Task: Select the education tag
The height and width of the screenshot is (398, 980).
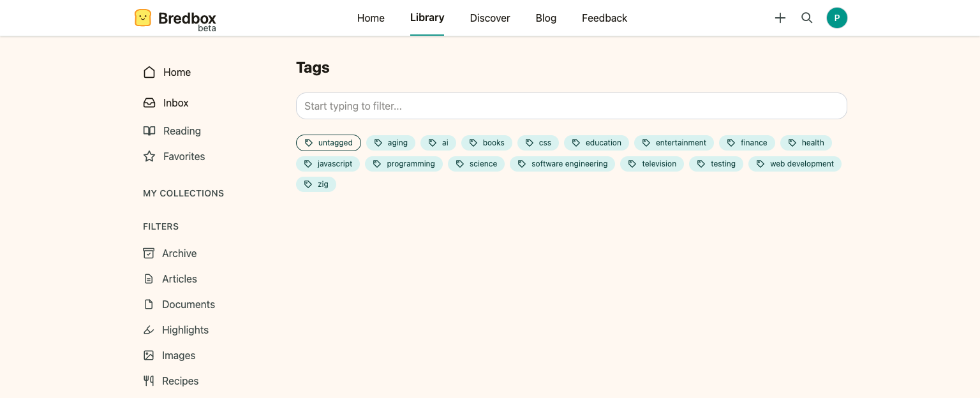Action: [597, 143]
